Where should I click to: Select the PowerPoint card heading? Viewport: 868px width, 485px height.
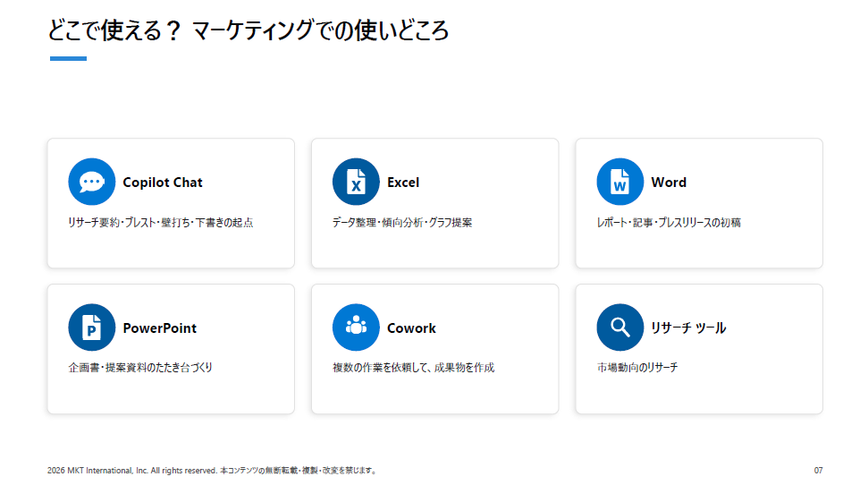pyautogui.click(x=160, y=328)
